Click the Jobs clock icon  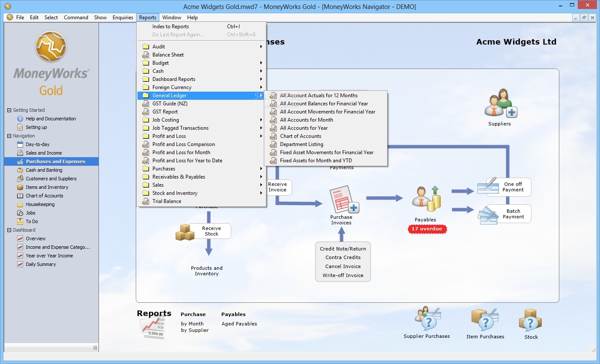point(20,213)
